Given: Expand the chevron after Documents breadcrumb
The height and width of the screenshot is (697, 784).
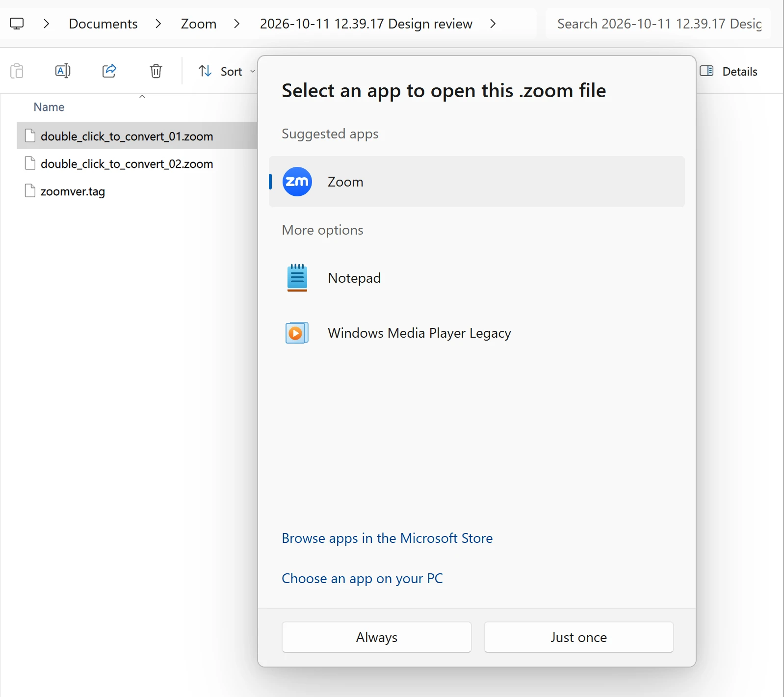Looking at the screenshot, I should [x=158, y=24].
